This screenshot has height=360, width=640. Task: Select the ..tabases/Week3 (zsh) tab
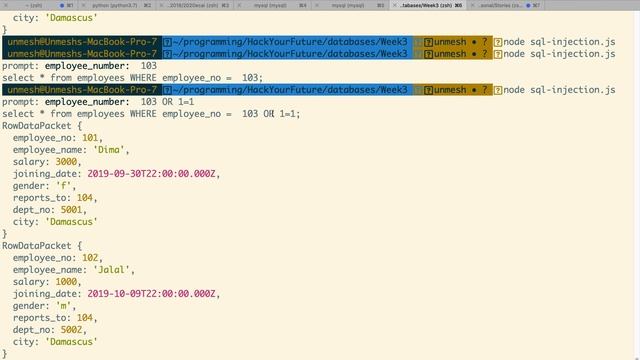coord(429,5)
